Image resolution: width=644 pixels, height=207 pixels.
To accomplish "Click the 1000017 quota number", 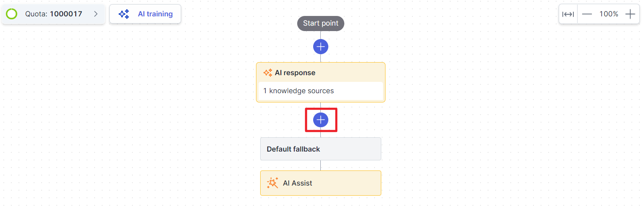I will (66, 14).
